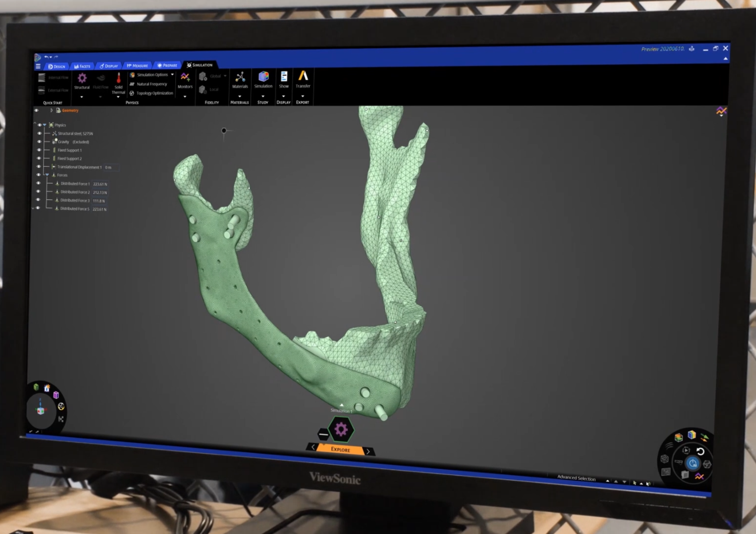Click the home view icon
756x534 pixels.
(47, 388)
